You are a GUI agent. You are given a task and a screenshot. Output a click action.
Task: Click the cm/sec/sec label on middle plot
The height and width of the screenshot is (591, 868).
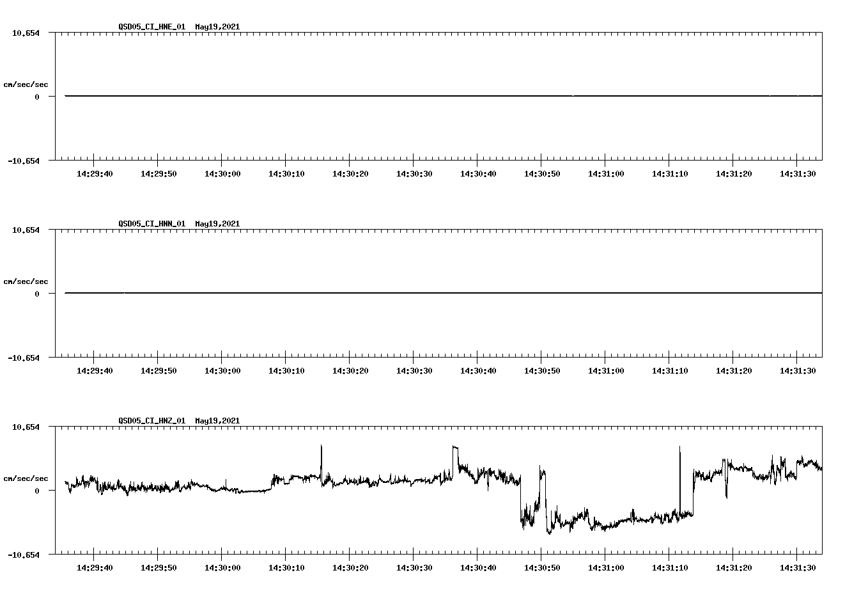tap(26, 281)
